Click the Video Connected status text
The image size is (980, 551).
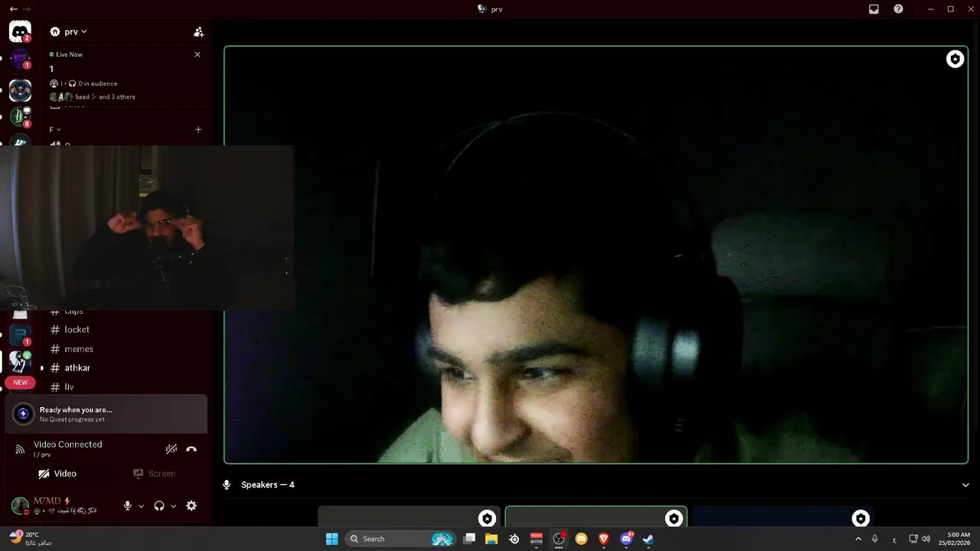(68, 445)
